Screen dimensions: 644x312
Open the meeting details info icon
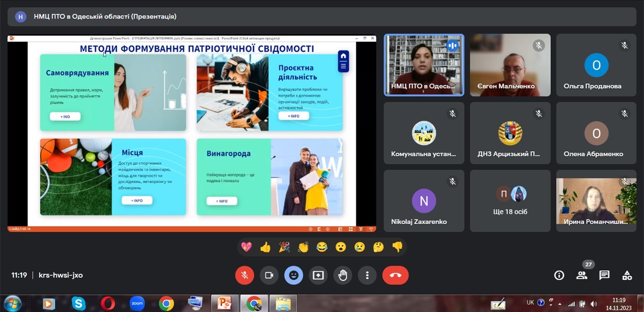click(558, 275)
